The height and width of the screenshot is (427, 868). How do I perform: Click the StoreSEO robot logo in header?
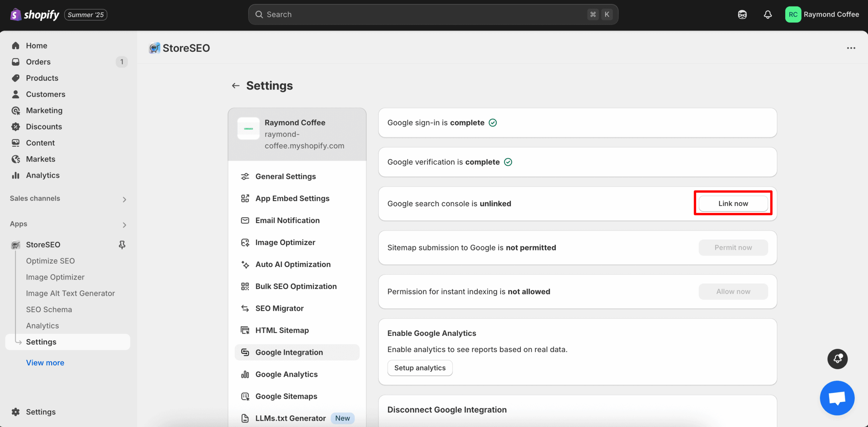tap(155, 48)
